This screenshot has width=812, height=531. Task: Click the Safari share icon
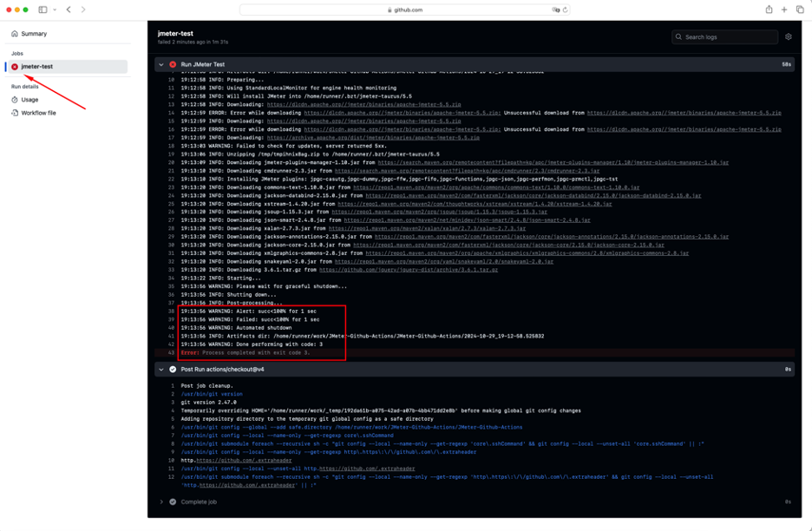[x=769, y=10]
